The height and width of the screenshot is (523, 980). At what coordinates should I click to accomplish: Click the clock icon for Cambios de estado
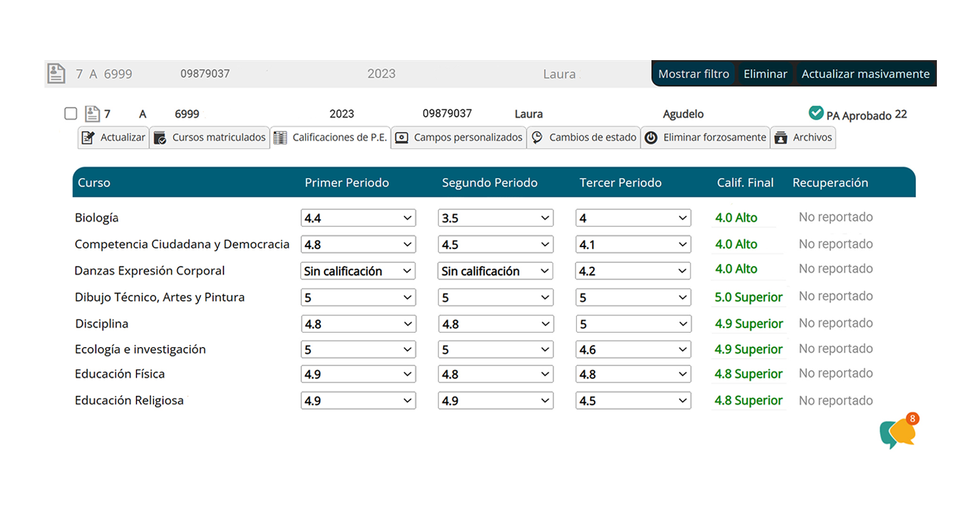click(537, 138)
